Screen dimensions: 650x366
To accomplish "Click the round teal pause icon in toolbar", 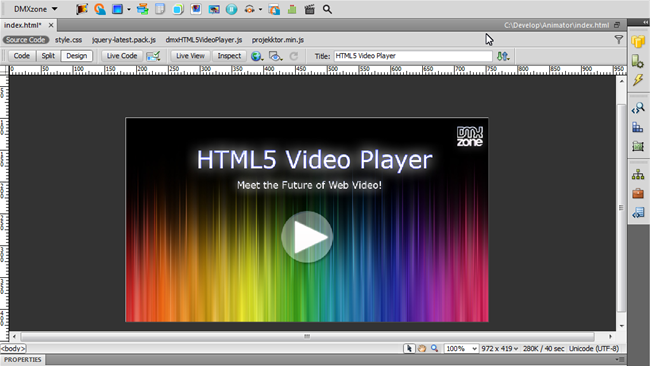I will (x=231, y=9).
